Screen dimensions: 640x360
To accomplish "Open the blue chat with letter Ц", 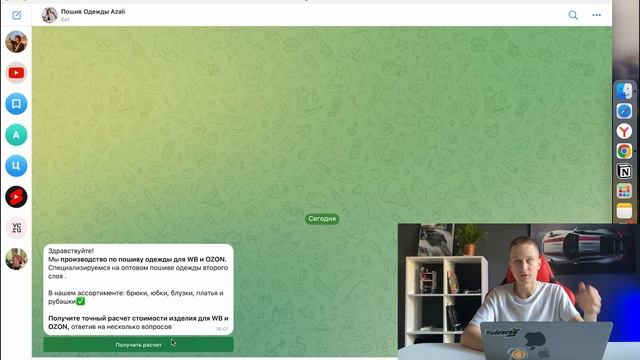I will (16, 166).
